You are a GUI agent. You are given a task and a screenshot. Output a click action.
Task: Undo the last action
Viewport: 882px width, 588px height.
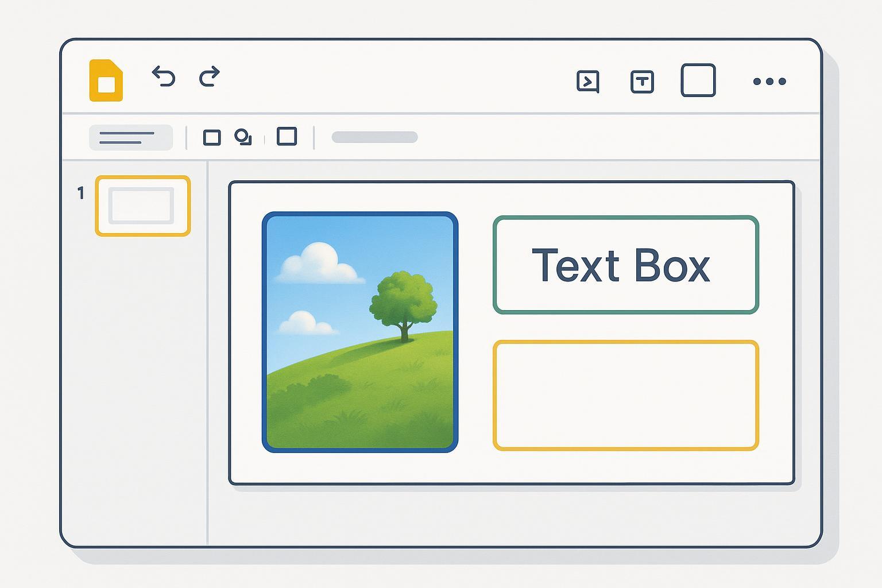pyautogui.click(x=163, y=76)
